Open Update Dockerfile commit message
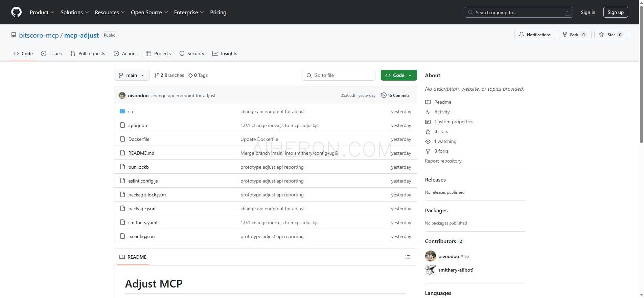The width and height of the screenshot is (644, 298). coord(259,139)
